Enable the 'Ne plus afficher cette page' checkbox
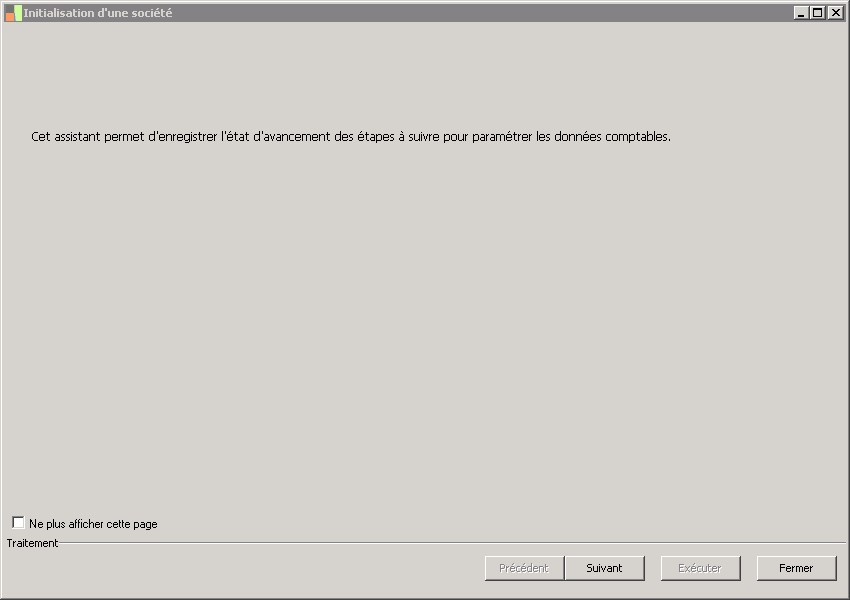Image resolution: width=850 pixels, height=600 pixels. pyautogui.click(x=18, y=523)
